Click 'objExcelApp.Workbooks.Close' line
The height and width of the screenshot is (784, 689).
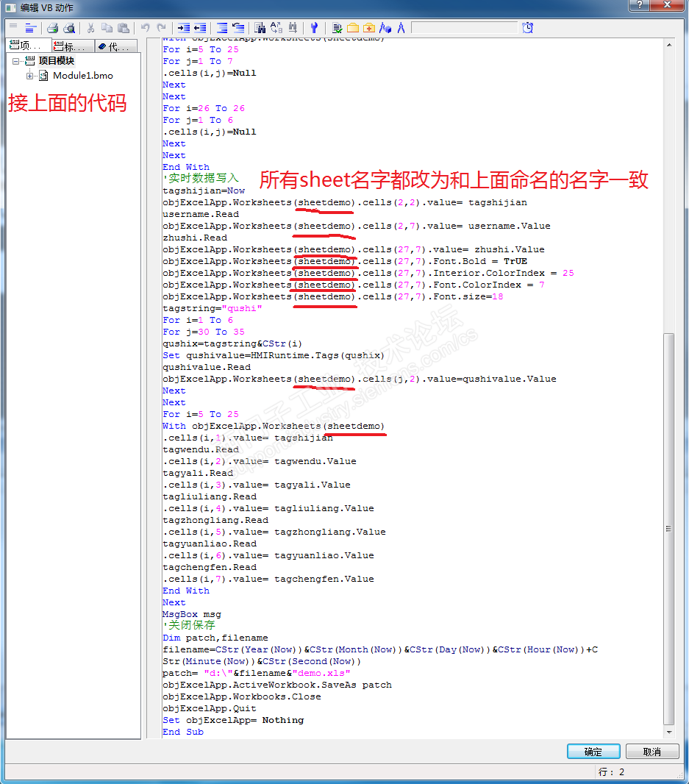point(242,696)
